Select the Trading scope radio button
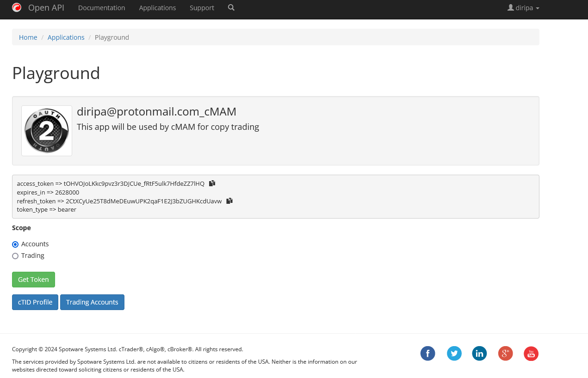588x378 pixels. (15, 256)
